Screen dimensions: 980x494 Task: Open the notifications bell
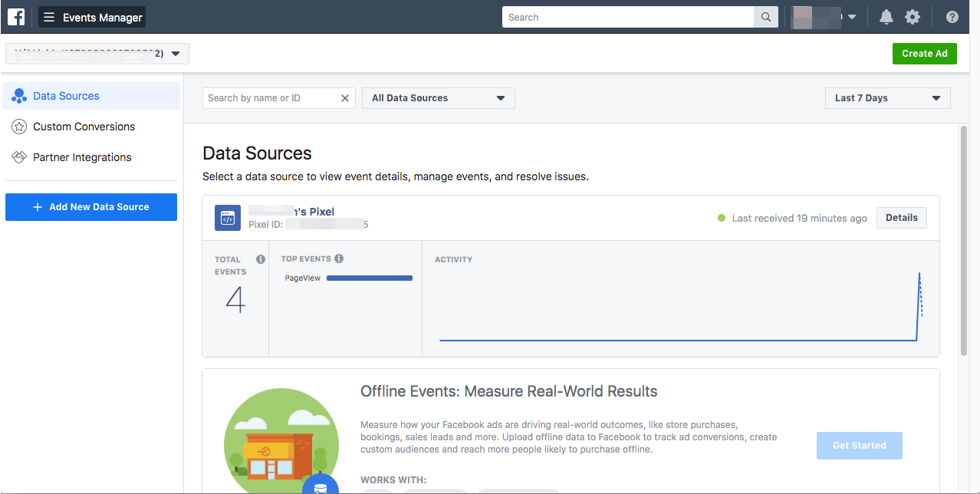[x=886, y=17]
